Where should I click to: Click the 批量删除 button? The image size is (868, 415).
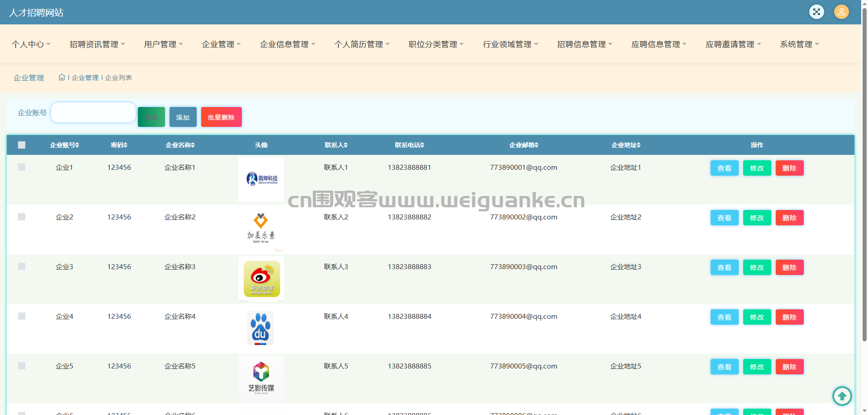(222, 117)
